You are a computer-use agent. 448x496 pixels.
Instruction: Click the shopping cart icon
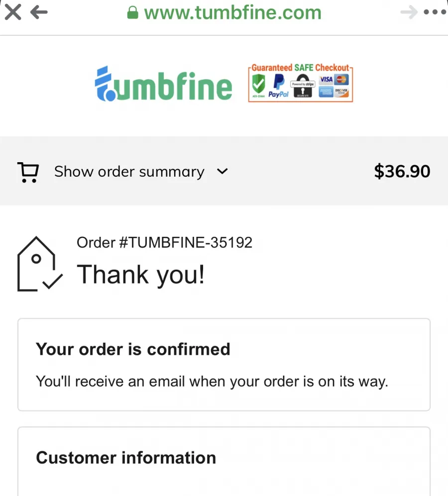point(28,172)
